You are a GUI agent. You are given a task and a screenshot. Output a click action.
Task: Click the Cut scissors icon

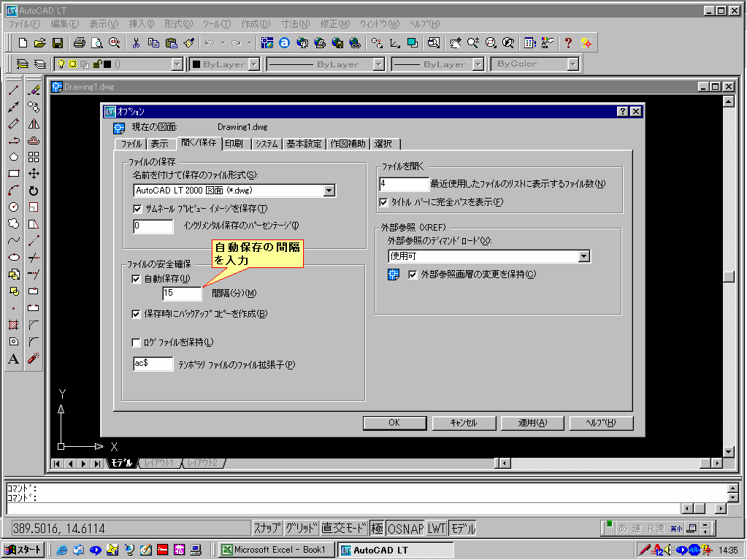point(137,43)
